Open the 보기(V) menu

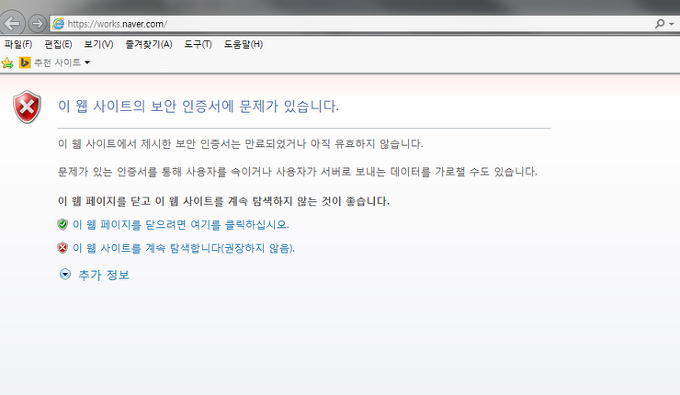point(98,44)
